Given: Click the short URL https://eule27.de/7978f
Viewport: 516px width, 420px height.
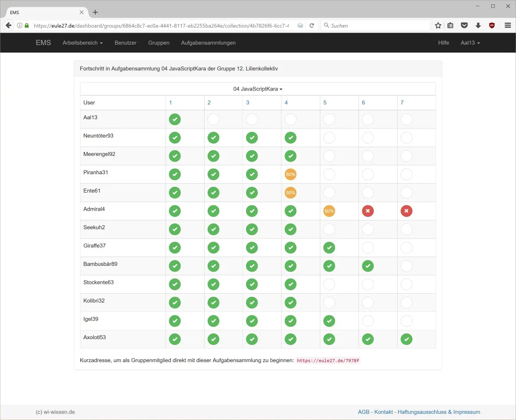Looking at the screenshot, I should (x=328, y=360).
